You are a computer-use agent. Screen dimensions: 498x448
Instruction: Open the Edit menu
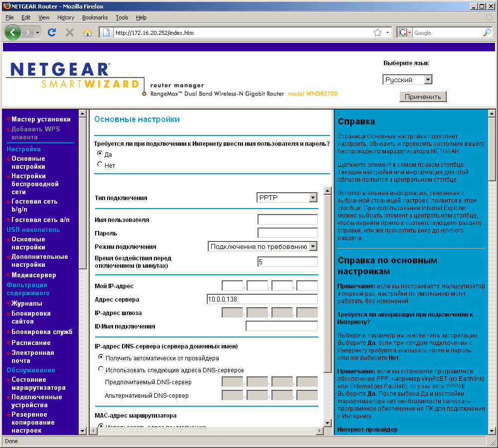(x=26, y=17)
